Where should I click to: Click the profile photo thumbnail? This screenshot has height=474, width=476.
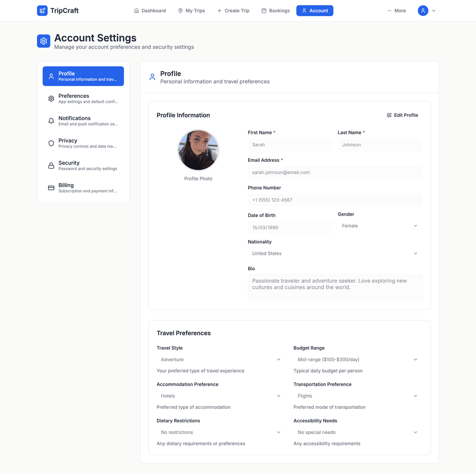[x=198, y=150]
